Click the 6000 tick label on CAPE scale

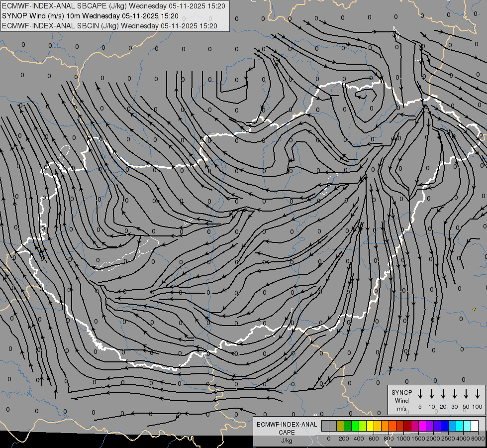tap(478, 439)
